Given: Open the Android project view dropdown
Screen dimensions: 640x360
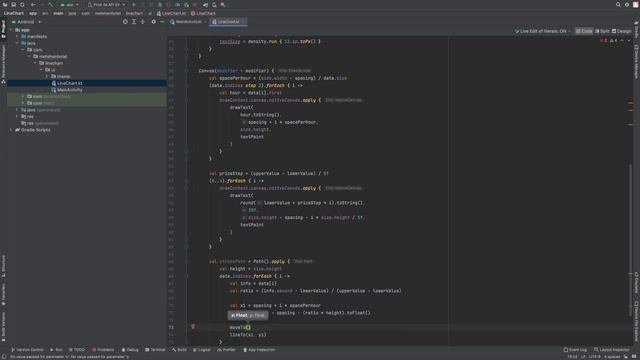Looking at the screenshot, I should (27, 22).
